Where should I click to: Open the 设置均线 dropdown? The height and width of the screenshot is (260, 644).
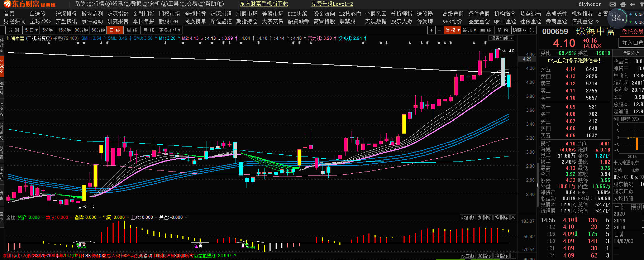point(502,38)
